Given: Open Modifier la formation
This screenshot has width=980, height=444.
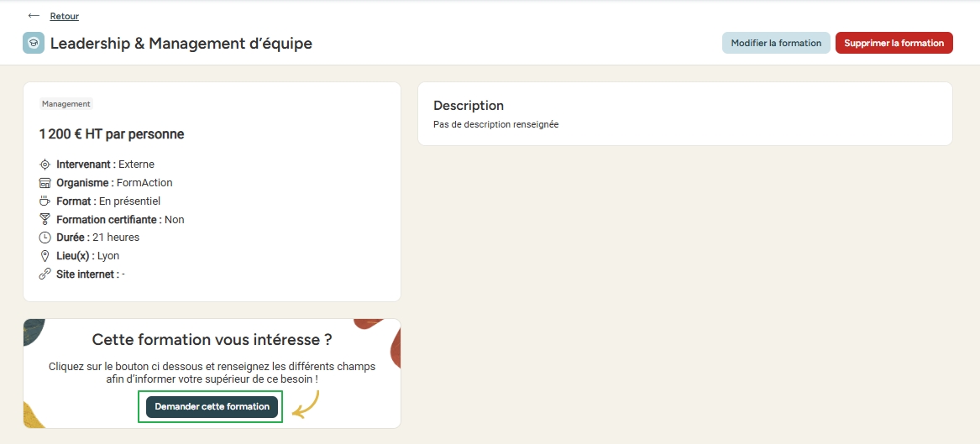Looking at the screenshot, I should pyautogui.click(x=776, y=43).
